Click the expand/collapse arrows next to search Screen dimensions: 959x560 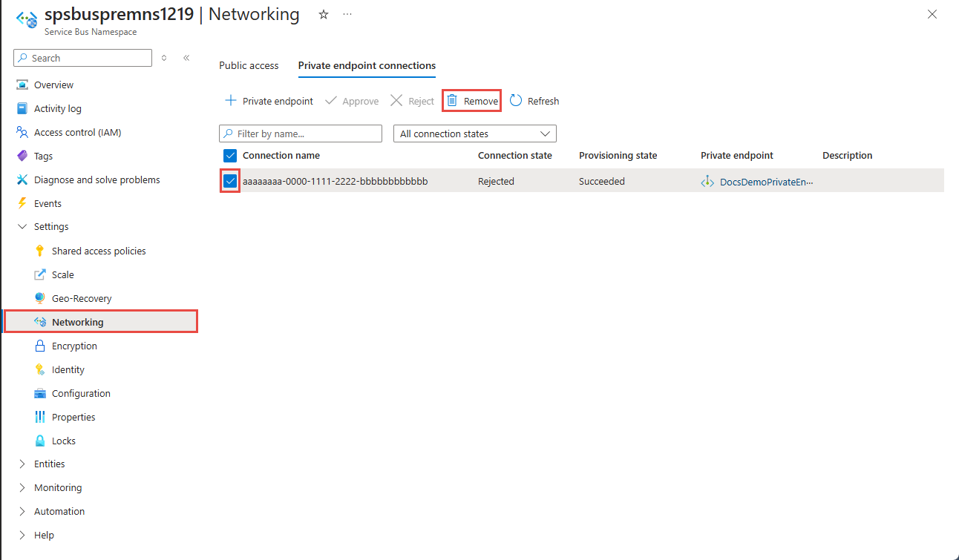pyautogui.click(x=164, y=58)
